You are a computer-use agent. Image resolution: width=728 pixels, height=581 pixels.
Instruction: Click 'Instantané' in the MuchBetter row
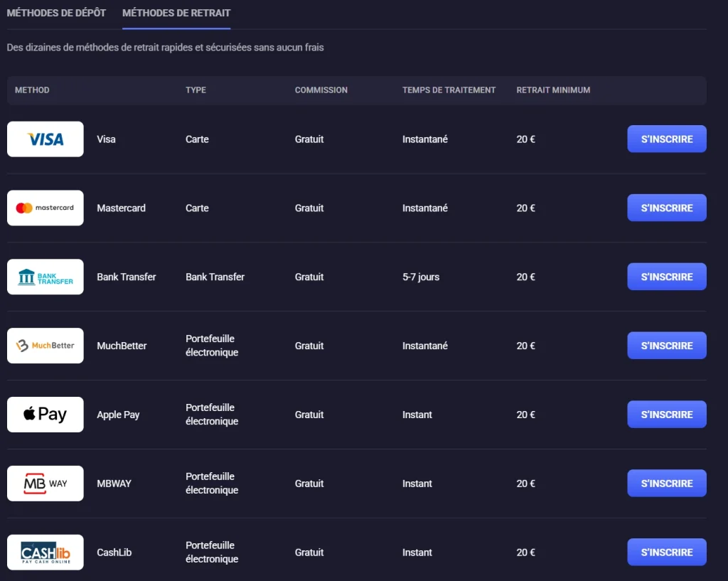click(425, 346)
